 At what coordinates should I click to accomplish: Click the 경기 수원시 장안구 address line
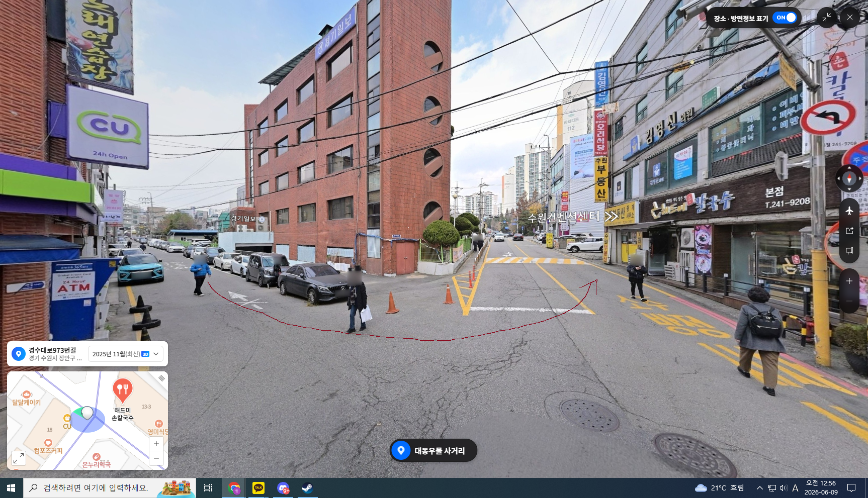coord(55,358)
